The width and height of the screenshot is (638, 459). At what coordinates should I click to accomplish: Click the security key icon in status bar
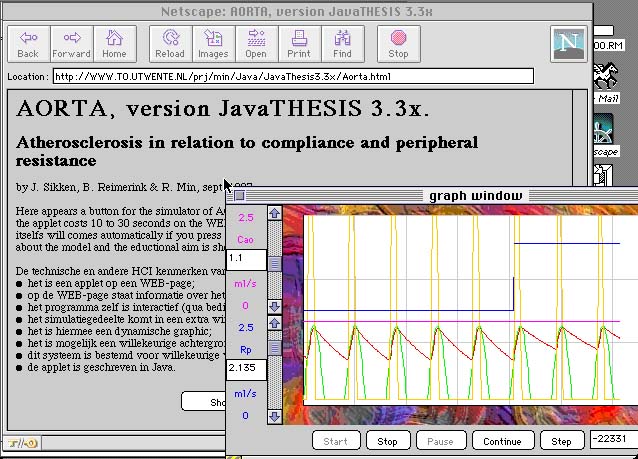coord(22,443)
